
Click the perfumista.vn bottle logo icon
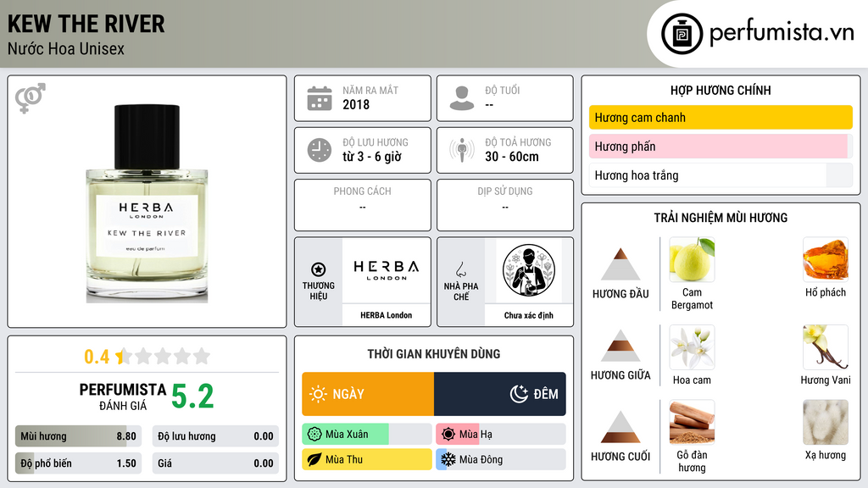pos(682,34)
